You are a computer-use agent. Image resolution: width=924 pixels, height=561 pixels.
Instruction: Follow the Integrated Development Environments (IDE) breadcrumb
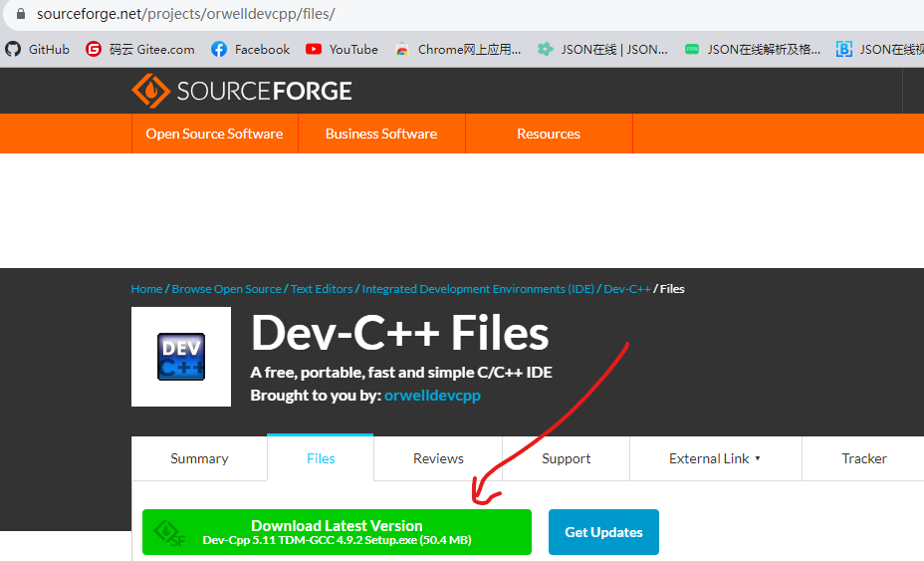[478, 289]
